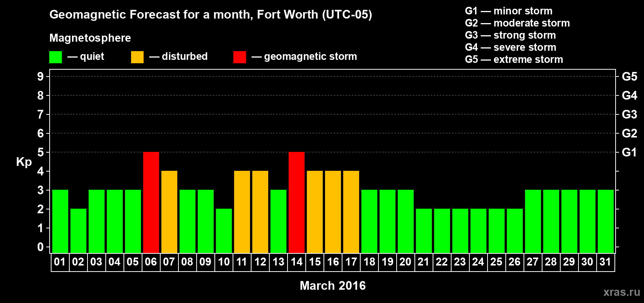Viewport: 644px width, 303px height.
Task: Click the green bar for day 02
Action: 78,231
